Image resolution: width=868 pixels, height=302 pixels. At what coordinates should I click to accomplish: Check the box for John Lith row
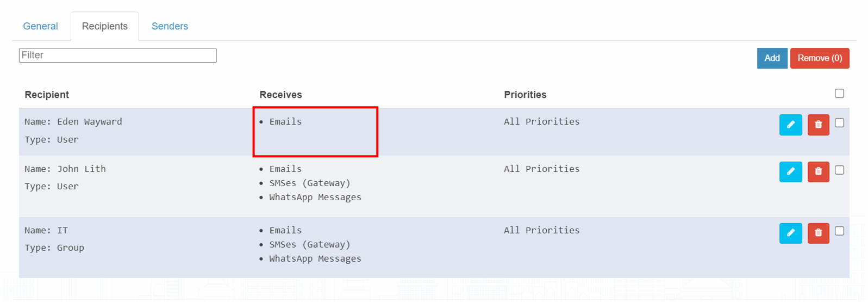[x=839, y=170]
